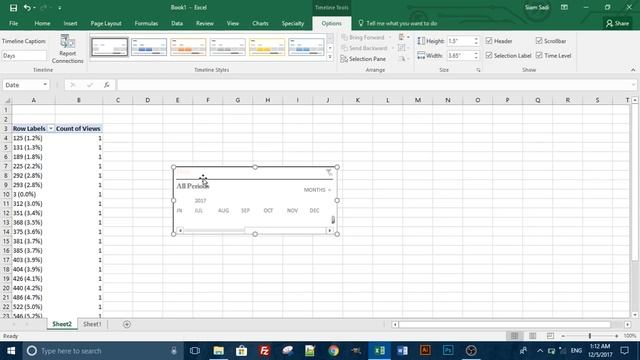Save the workbook using the Save icon

coord(13,7)
